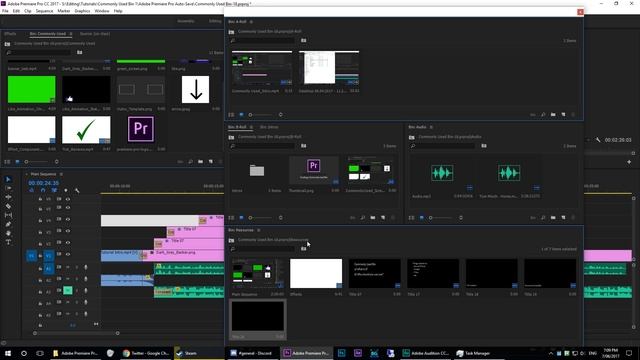Adjust A-Roll bin thumbnail zoom slider

(x=265, y=115)
